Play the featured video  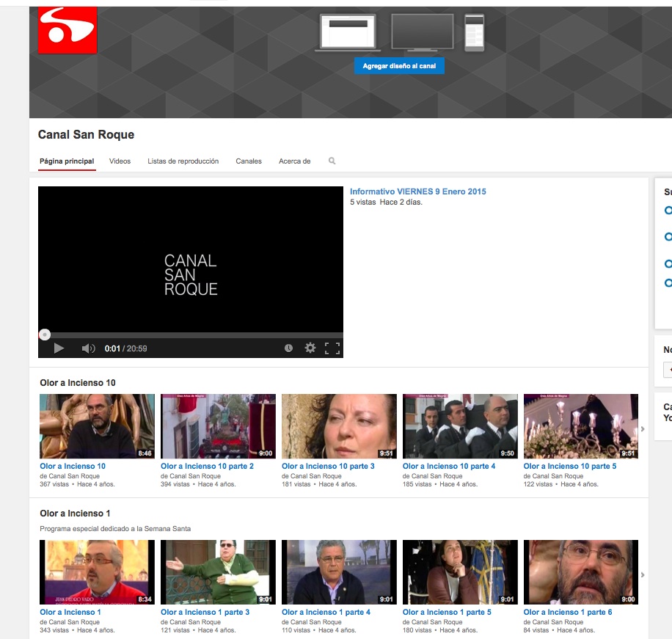59,348
